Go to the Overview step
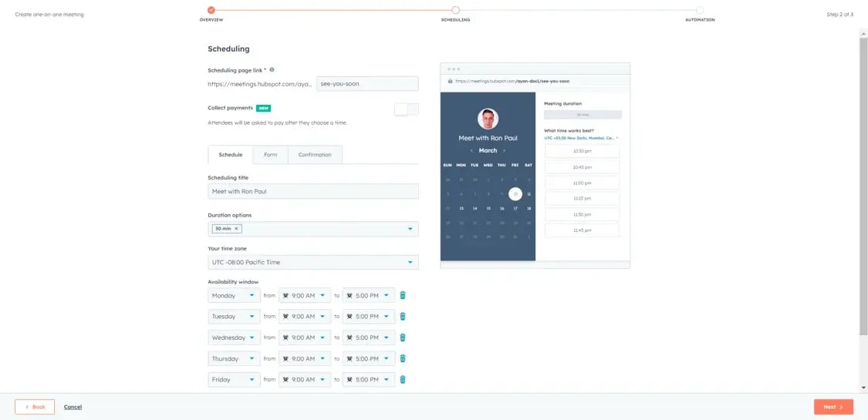This screenshot has height=420, width=868. pyautogui.click(x=211, y=10)
